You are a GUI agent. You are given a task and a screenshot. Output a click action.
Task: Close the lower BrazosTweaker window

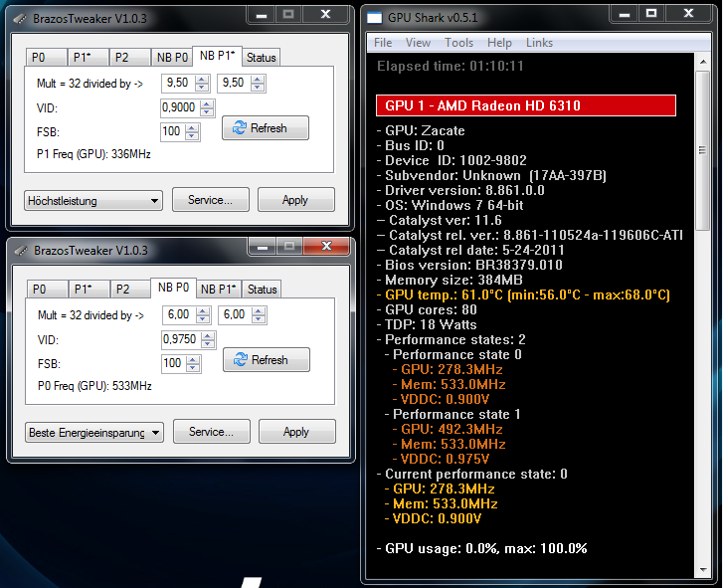point(326,246)
